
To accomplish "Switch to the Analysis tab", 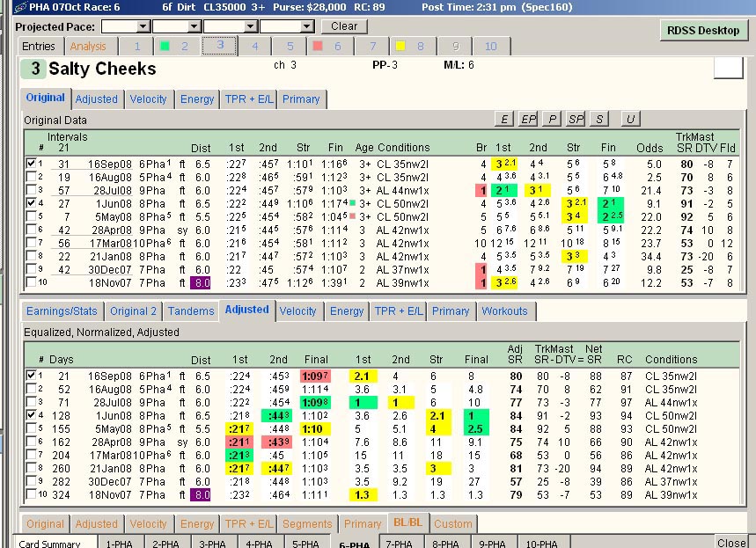I will (88, 47).
